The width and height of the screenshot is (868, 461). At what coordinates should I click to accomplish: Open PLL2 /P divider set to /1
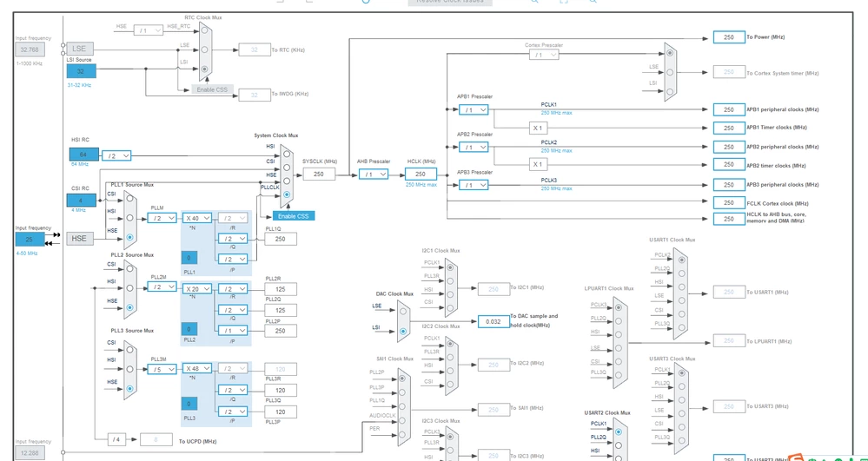click(233, 331)
